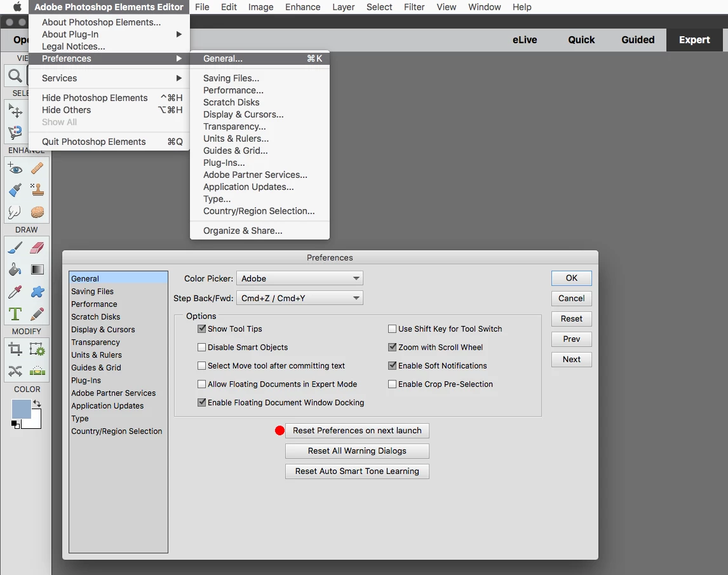Check Select Move tool after committing text

[201, 365]
